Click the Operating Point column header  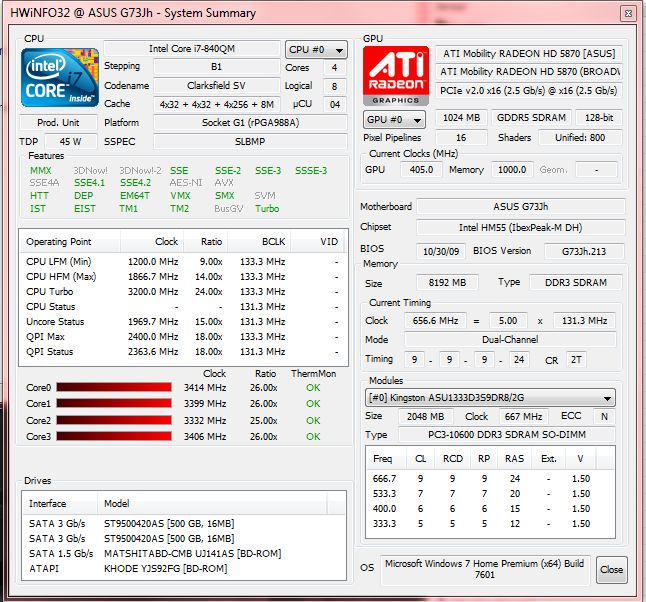(70, 241)
